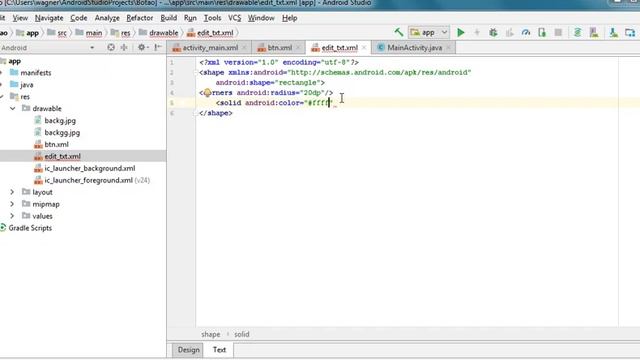
Task: Open Project panel gear settings
Action: (x=142, y=47)
